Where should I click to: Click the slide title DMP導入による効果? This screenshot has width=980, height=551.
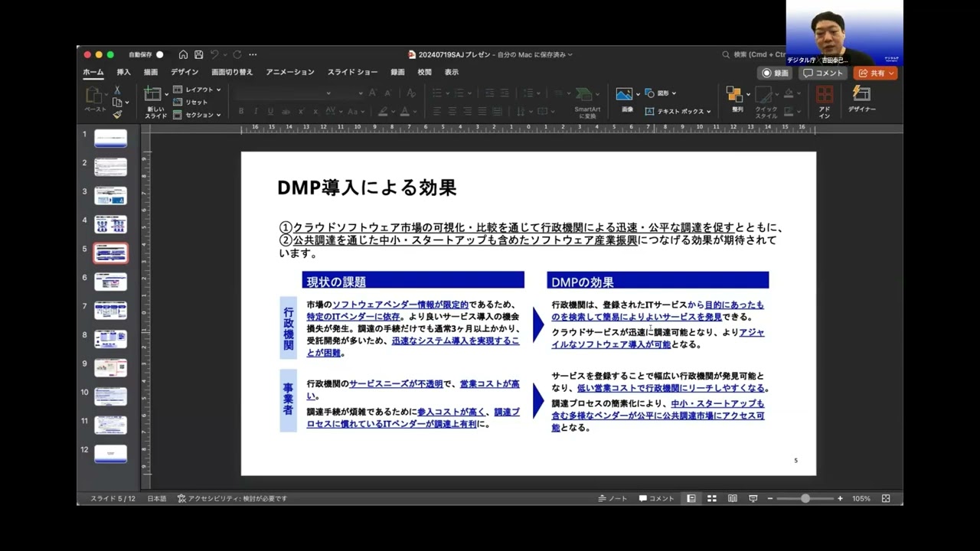367,187
